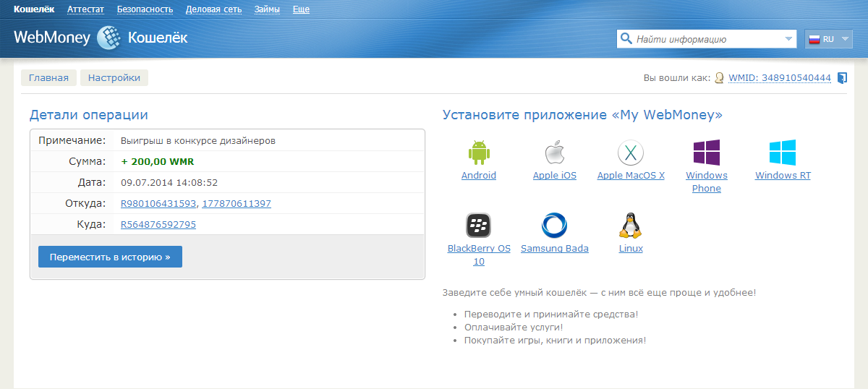Click the Apple MacOS X icon
868x389 pixels.
[x=631, y=153]
